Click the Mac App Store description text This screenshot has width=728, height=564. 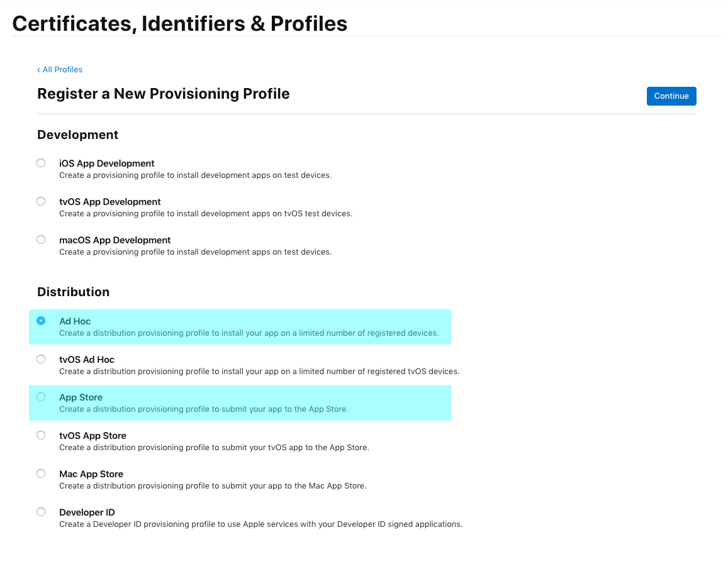[213, 486]
